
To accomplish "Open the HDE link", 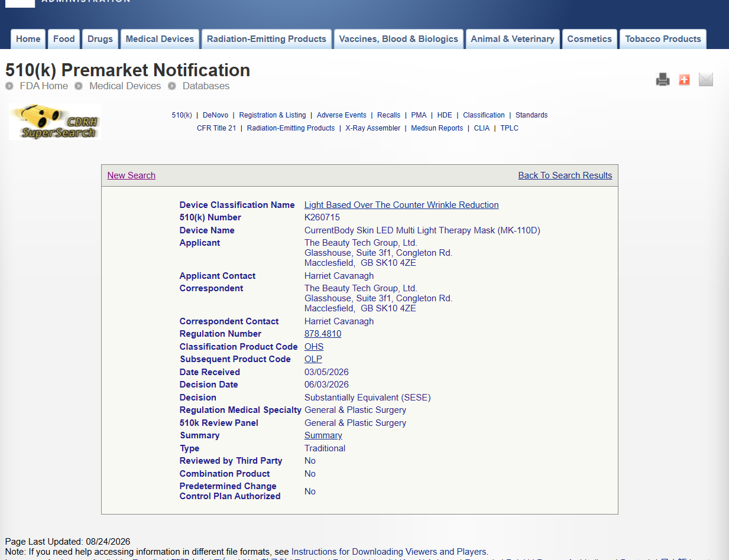I will click(x=445, y=115).
